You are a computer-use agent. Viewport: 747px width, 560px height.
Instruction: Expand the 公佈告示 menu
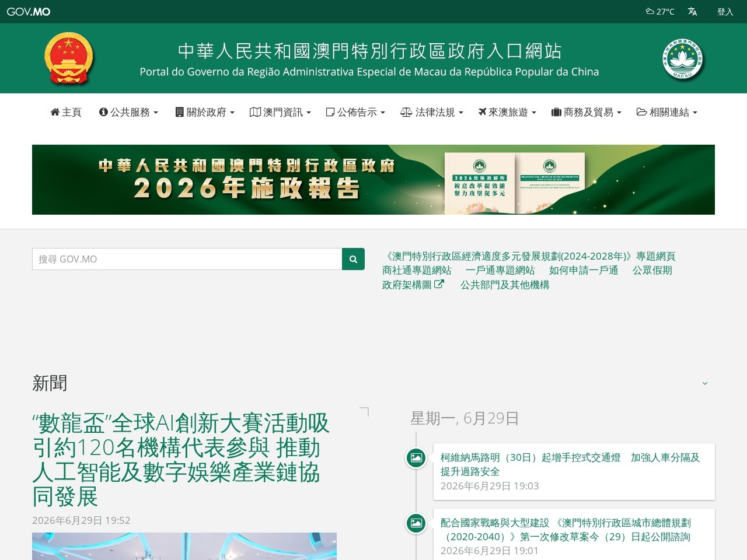coord(355,112)
